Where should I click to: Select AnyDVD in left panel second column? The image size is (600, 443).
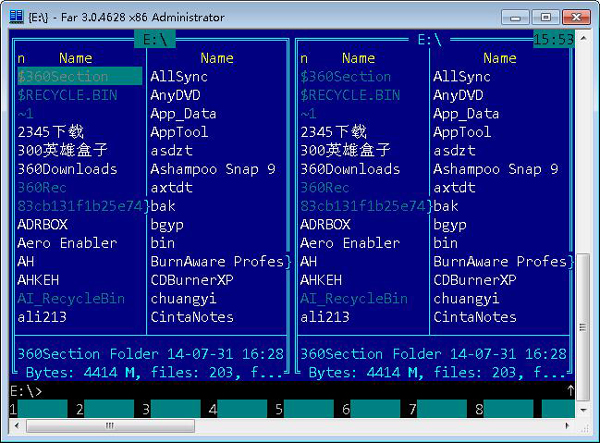tap(175, 95)
